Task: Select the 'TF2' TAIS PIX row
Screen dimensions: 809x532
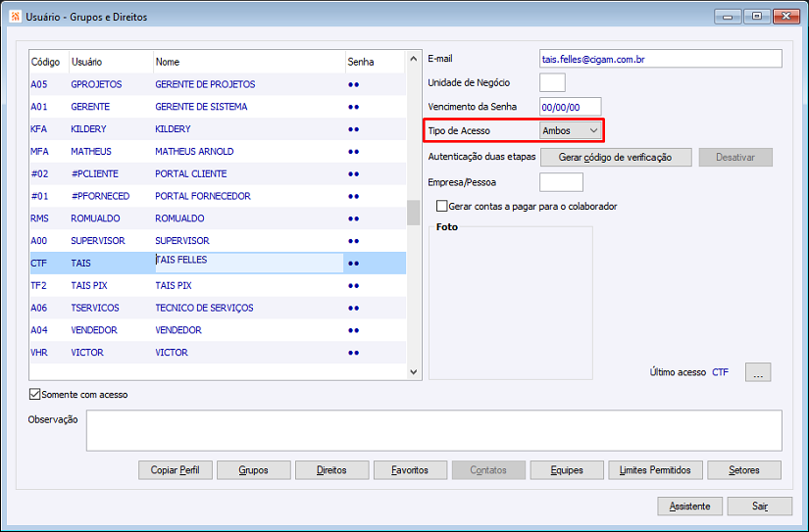Action: click(218, 285)
